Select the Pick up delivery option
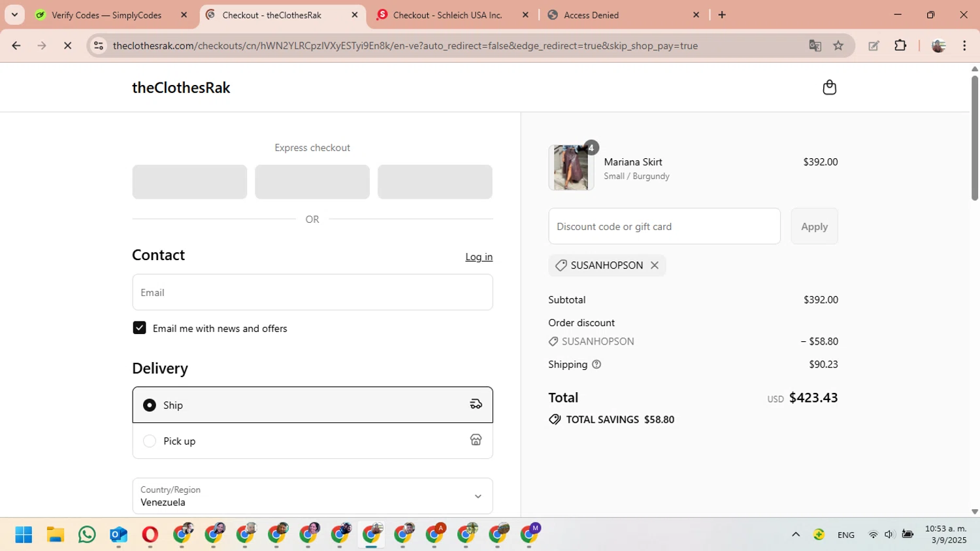The width and height of the screenshot is (980, 551). pyautogui.click(x=312, y=441)
